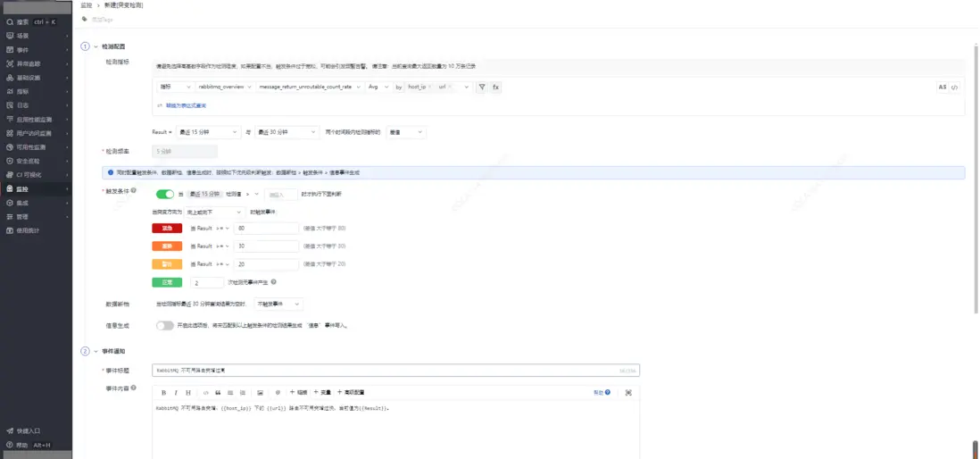This screenshot has height=459, width=980.
Task: Click the filter funnel icon
Action: (482, 87)
